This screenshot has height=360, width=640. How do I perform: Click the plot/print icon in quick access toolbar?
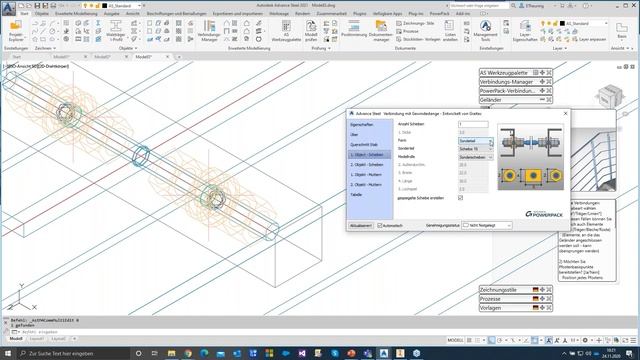[x=53, y=6]
